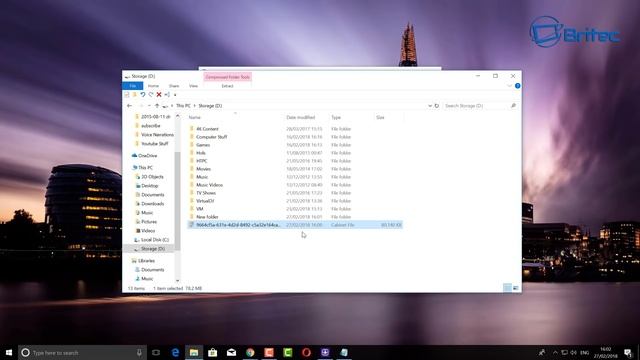Click the Properties icon in the quick access toolbar

(x=127, y=95)
